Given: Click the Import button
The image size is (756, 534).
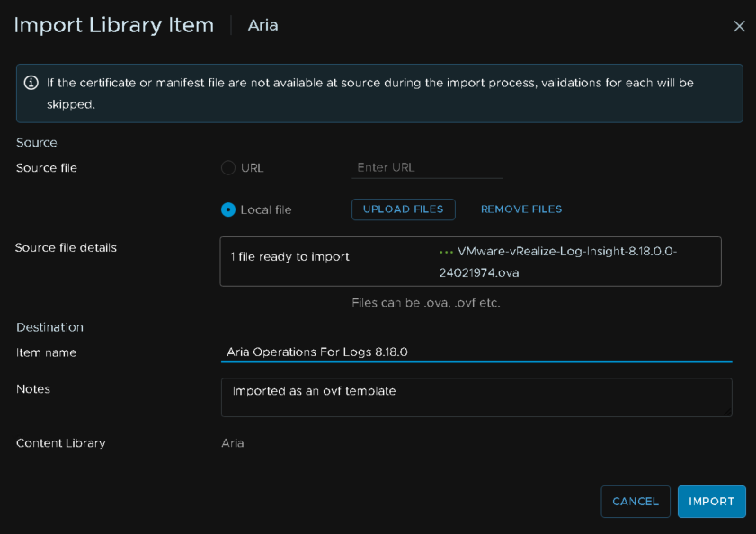Looking at the screenshot, I should [x=712, y=502].
